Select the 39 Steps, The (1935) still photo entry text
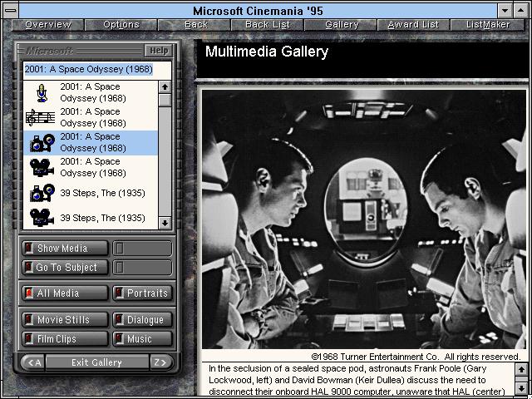The width and height of the screenshot is (532, 399). pyautogui.click(x=102, y=193)
